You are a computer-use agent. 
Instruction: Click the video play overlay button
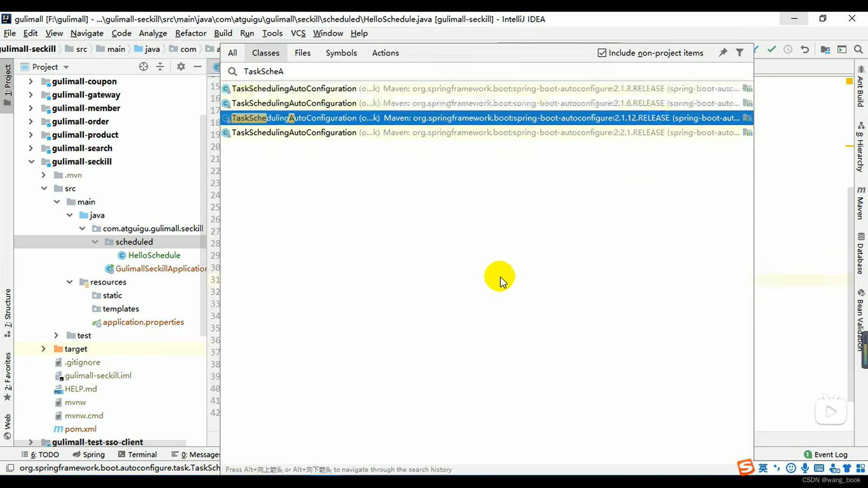click(x=831, y=412)
